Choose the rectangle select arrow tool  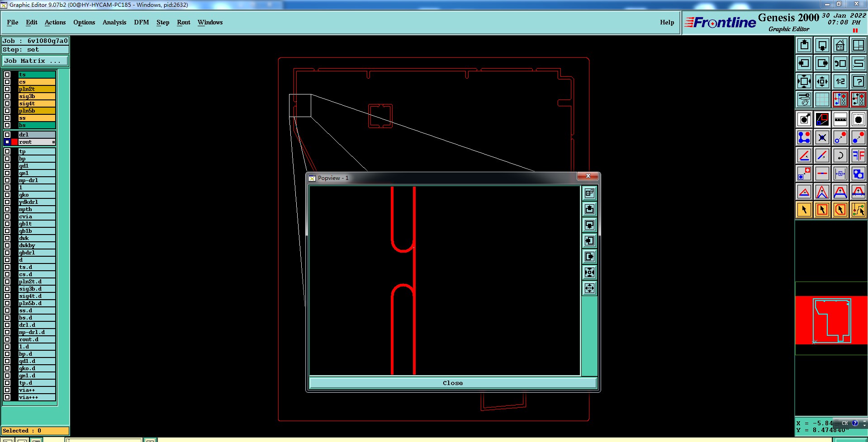click(x=822, y=210)
